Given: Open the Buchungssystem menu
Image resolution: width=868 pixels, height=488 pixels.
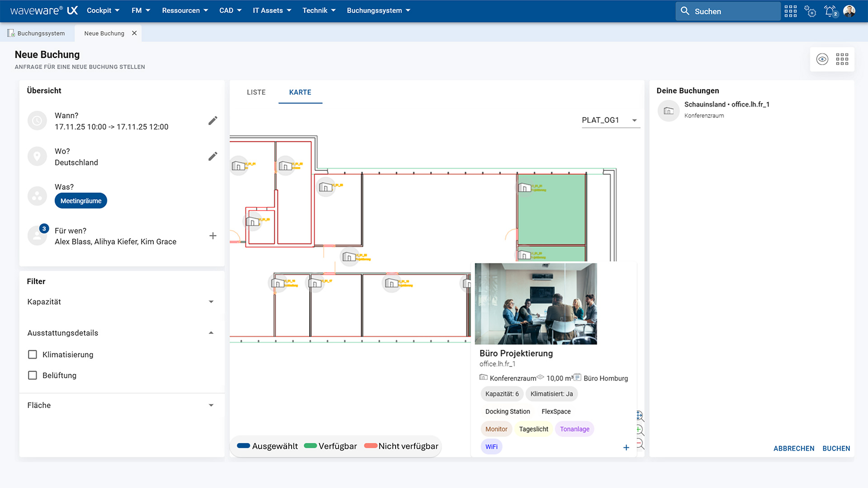Looking at the screenshot, I should (x=378, y=10).
